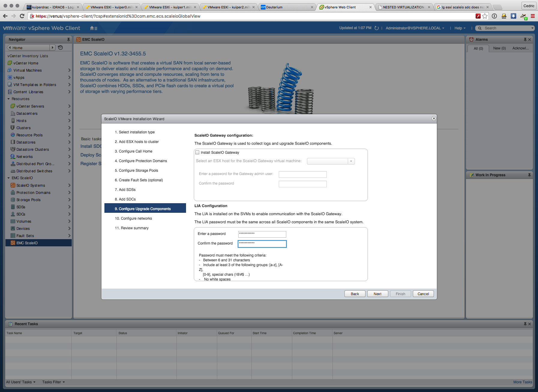This screenshot has width=538, height=392.
Task: Close the ScaleIO Installation Wizard dialog
Action: coord(434,119)
